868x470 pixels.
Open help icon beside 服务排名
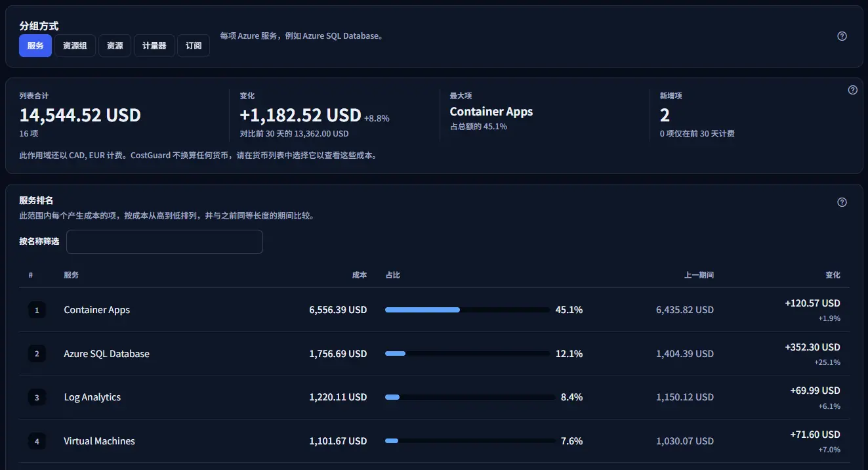[x=842, y=202]
